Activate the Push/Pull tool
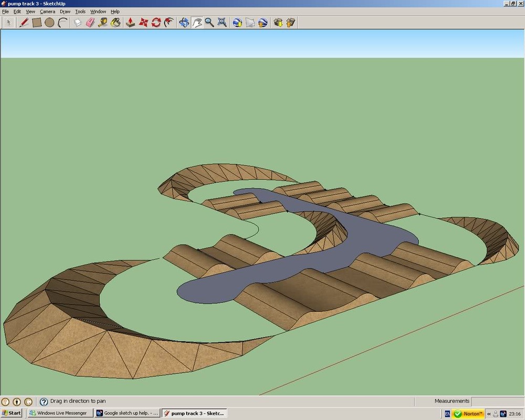The height and width of the screenshot is (420, 525). pos(131,23)
